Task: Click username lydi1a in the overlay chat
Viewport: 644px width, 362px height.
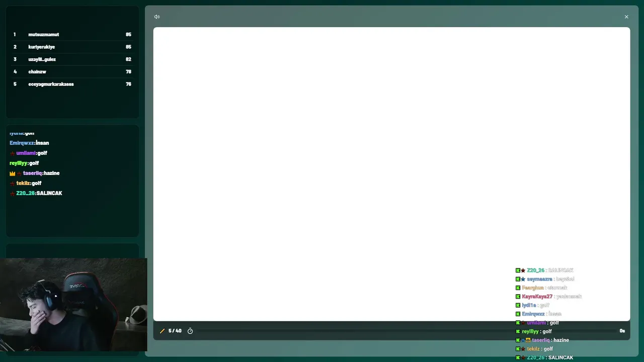Action: point(529,305)
